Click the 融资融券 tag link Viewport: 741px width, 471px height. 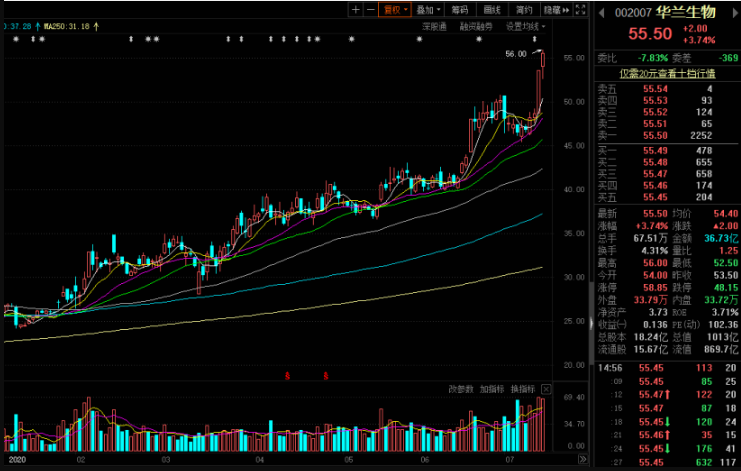476,26
